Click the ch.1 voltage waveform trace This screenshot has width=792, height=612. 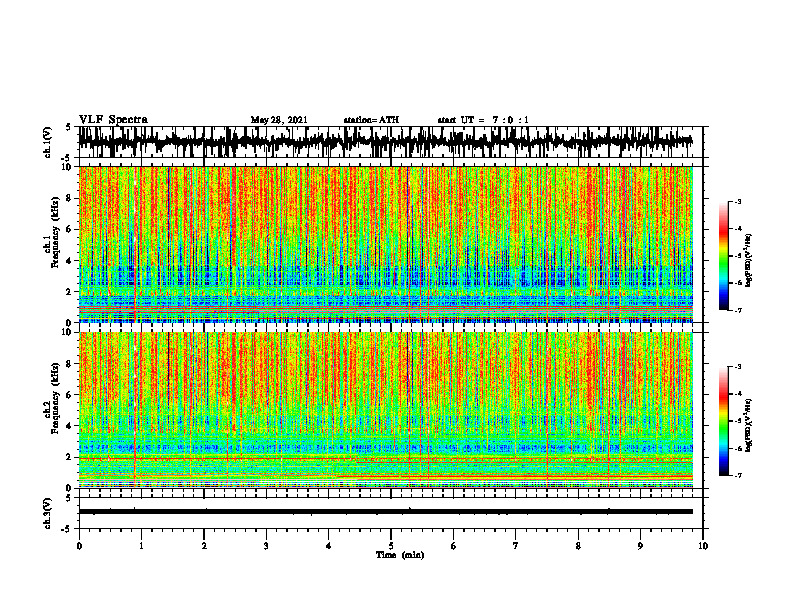point(385,142)
